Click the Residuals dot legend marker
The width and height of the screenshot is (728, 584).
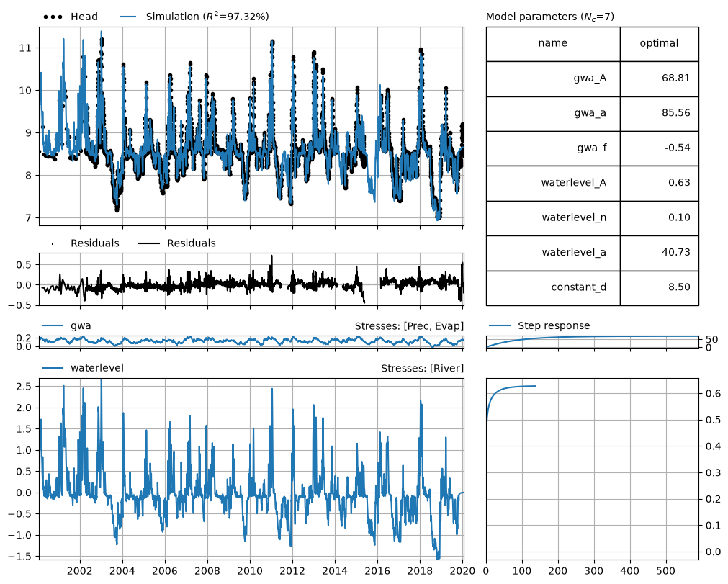(53, 243)
